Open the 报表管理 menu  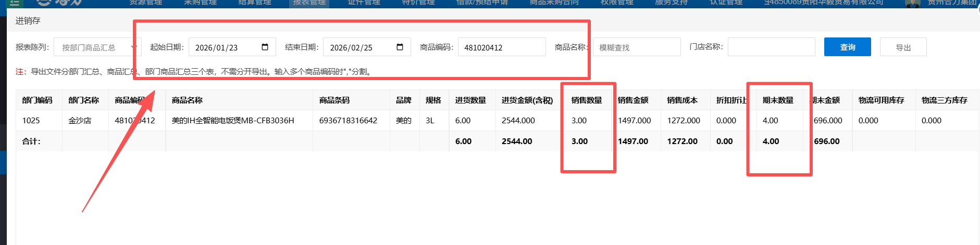coord(309,3)
